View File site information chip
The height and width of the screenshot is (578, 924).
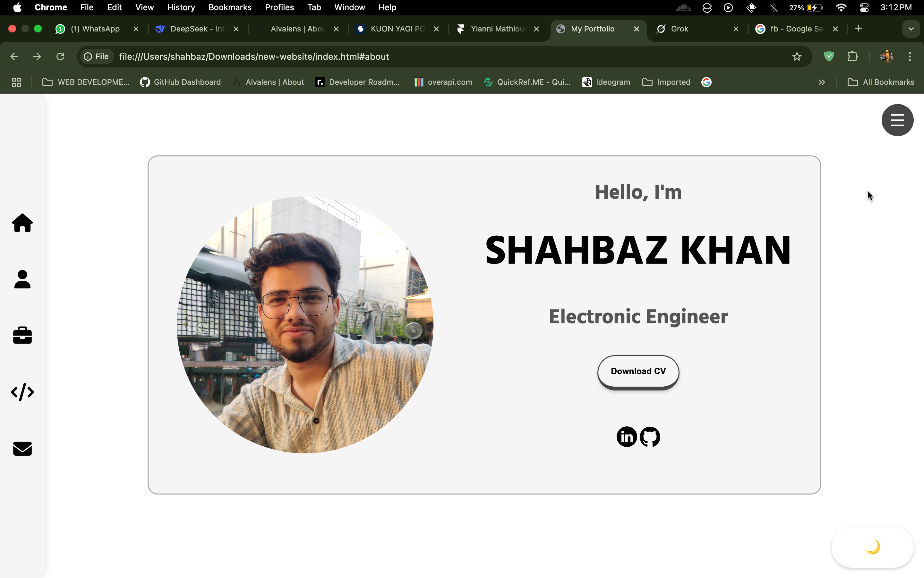(x=96, y=57)
